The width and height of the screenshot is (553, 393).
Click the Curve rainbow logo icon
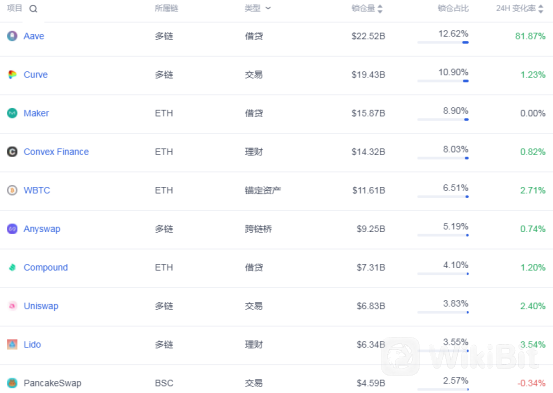[12, 74]
